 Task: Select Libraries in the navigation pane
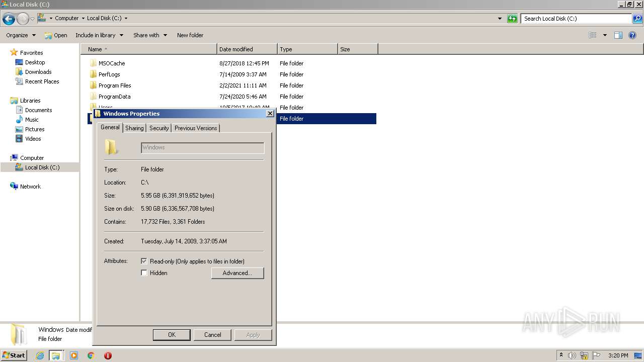pyautogui.click(x=30, y=101)
